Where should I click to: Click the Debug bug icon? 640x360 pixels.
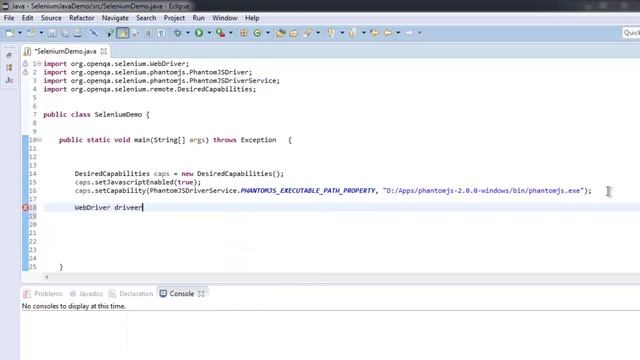178,33
